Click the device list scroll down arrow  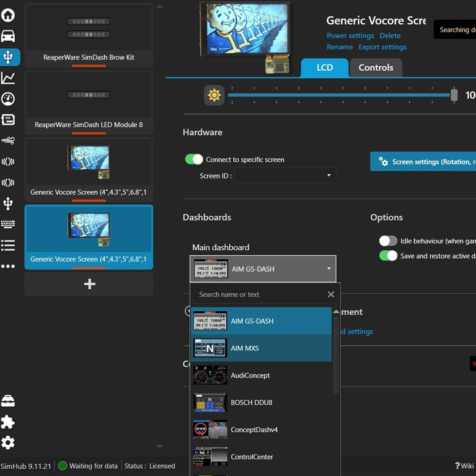(x=160, y=446)
